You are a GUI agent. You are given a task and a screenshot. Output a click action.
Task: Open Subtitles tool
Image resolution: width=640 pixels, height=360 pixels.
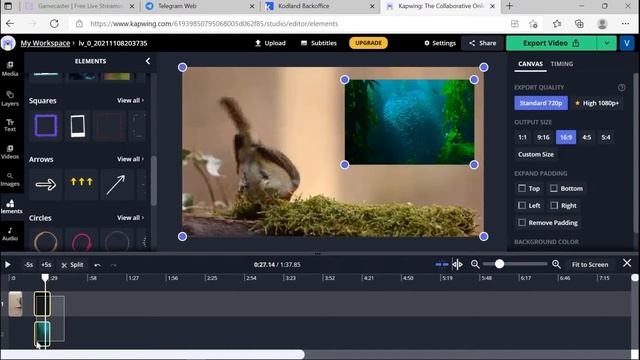319,43
